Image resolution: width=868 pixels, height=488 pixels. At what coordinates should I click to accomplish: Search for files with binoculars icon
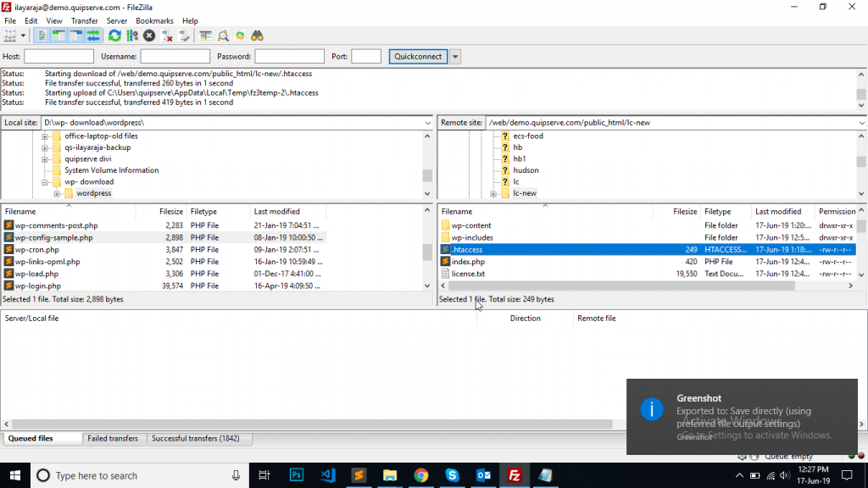click(x=258, y=36)
